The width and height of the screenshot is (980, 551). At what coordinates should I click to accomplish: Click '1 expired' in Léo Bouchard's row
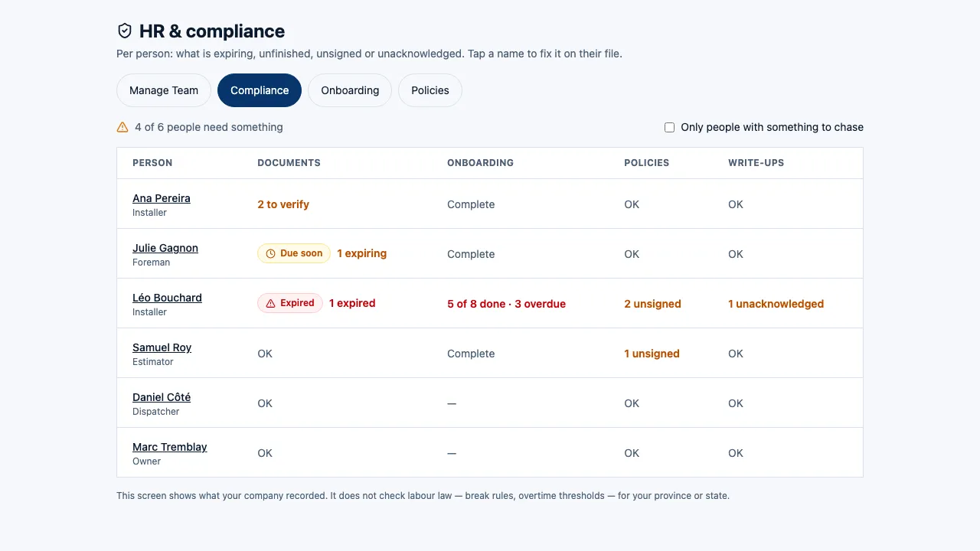pyautogui.click(x=352, y=303)
